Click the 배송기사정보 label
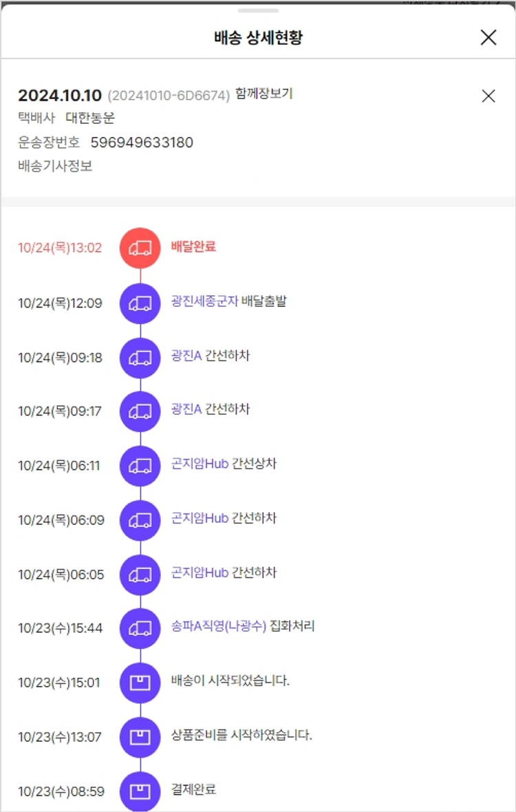This screenshot has width=516, height=812. pos(55,166)
